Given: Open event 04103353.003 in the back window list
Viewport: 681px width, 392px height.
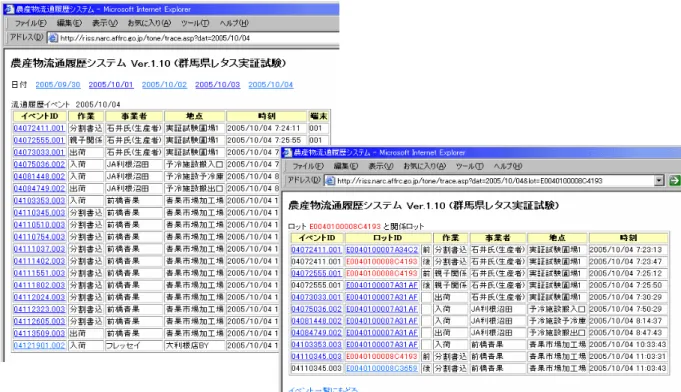Looking at the screenshot, I should click(39, 201).
